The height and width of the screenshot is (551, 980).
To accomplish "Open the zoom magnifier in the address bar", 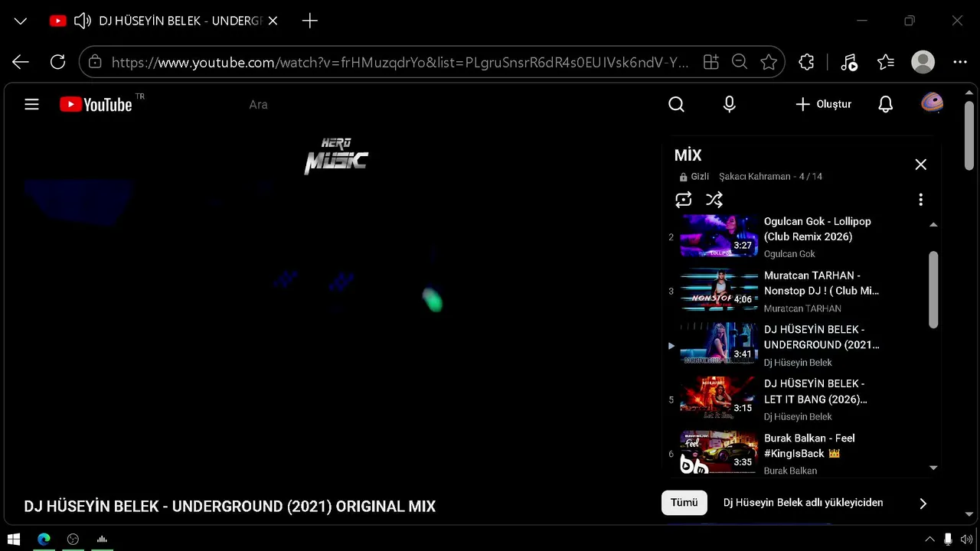I will (x=740, y=63).
